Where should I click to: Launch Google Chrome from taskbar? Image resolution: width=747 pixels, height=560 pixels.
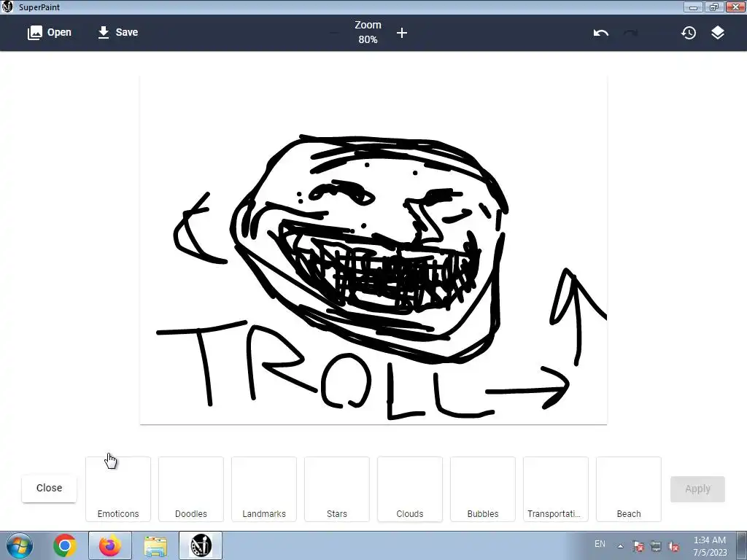point(65,545)
